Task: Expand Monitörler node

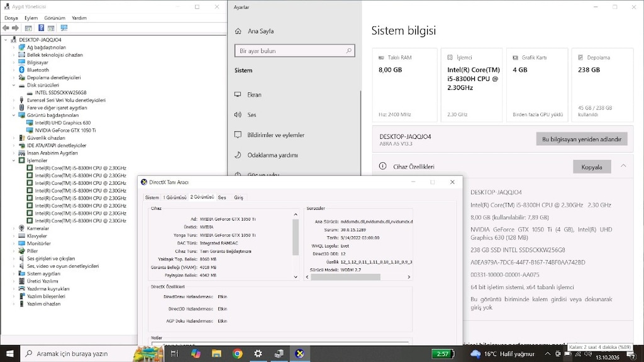Action: (x=14, y=243)
